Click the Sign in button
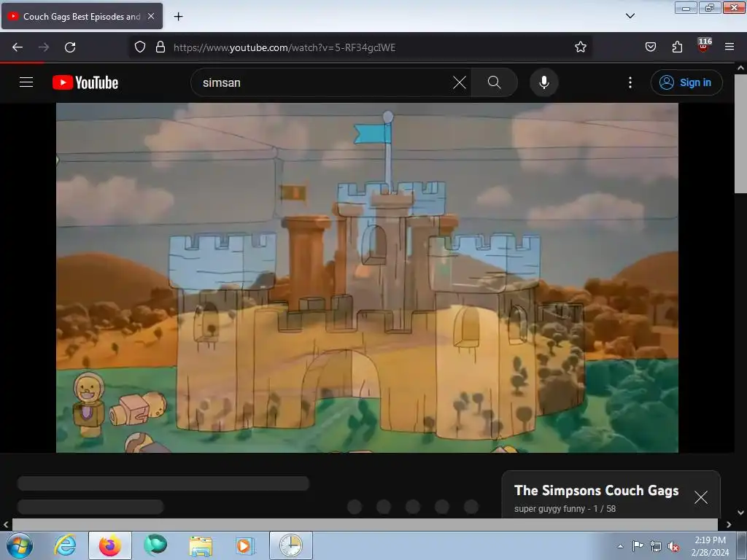Image resolution: width=747 pixels, height=560 pixels. point(686,82)
